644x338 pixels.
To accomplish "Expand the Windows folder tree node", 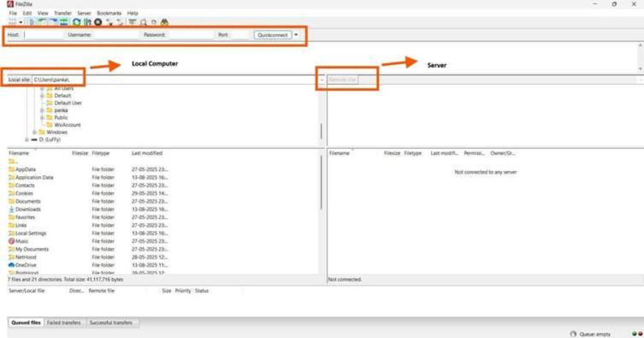I will coord(35,132).
